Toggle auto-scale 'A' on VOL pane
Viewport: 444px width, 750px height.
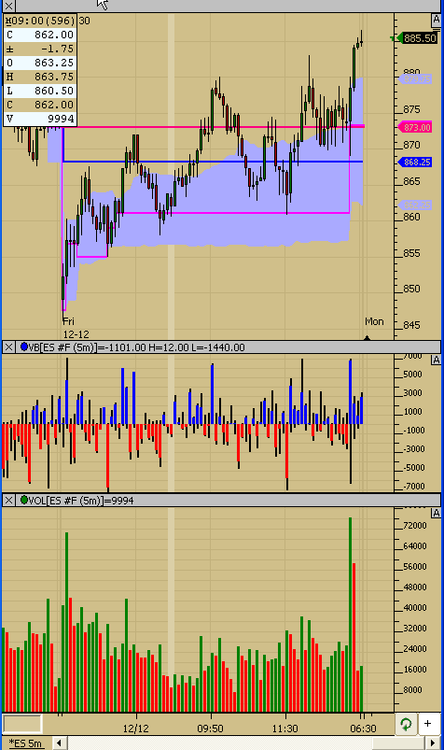436,513
